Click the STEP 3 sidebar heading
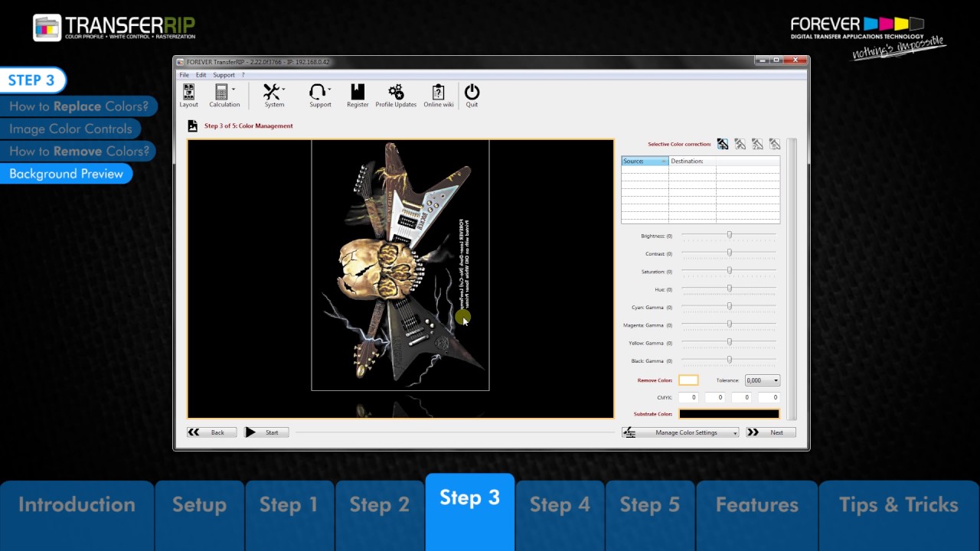The height and width of the screenshot is (551, 980). click(x=32, y=80)
